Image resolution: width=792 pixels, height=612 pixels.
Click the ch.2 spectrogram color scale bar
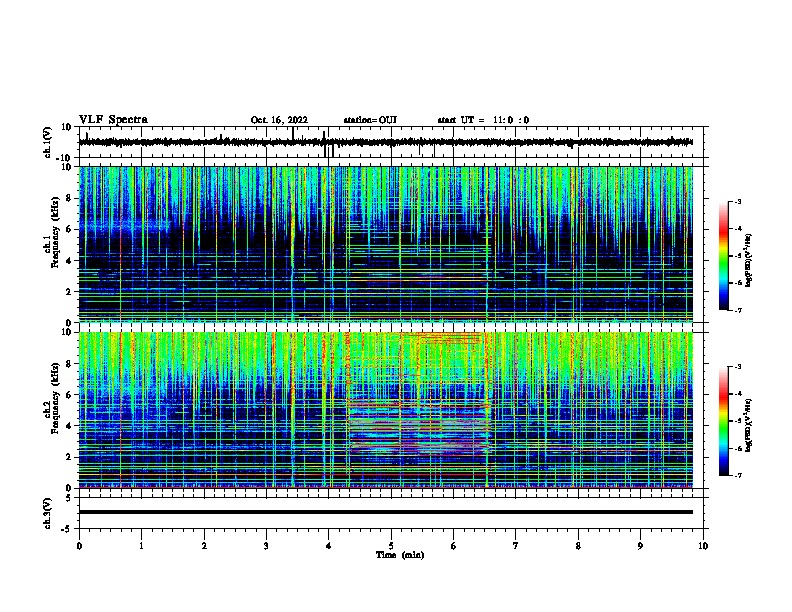pos(723,421)
